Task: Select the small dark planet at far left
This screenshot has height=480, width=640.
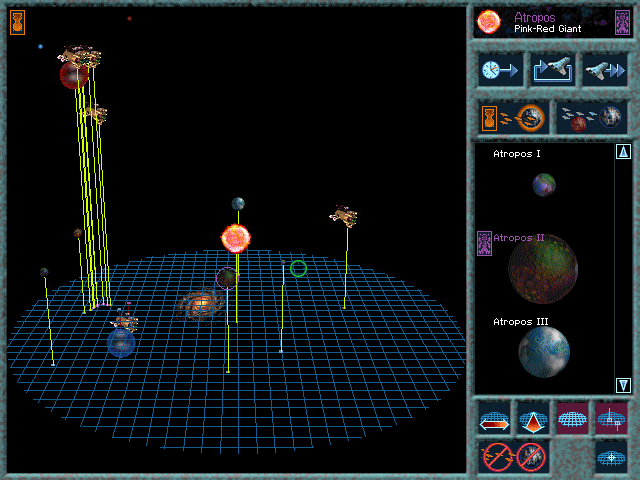Action: click(44, 272)
